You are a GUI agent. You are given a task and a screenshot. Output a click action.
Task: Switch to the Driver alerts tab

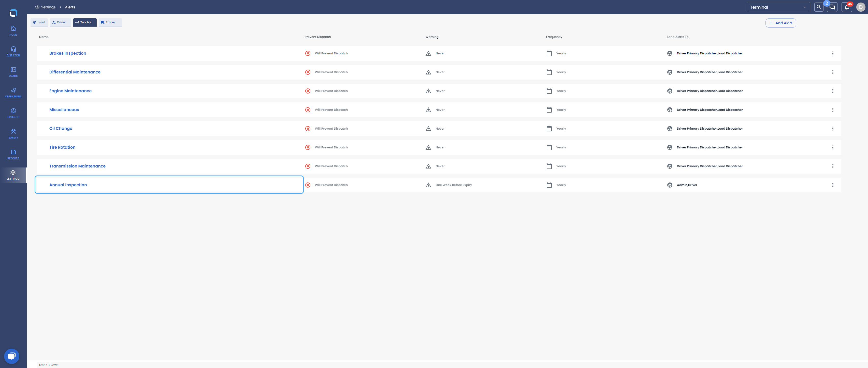coord(60,22)
